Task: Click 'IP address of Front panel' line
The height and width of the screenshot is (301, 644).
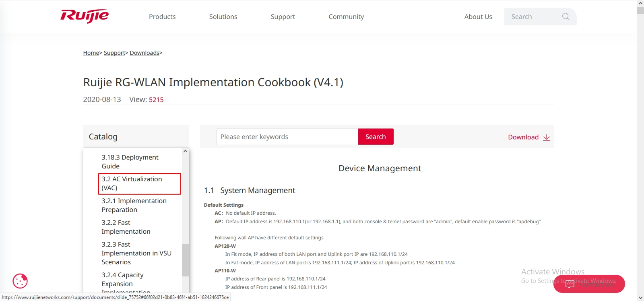Action: coord(276,287)
